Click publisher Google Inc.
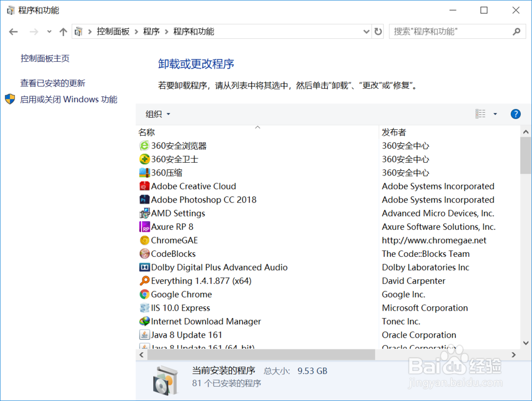The image size is (532, 401). (403, 294)
